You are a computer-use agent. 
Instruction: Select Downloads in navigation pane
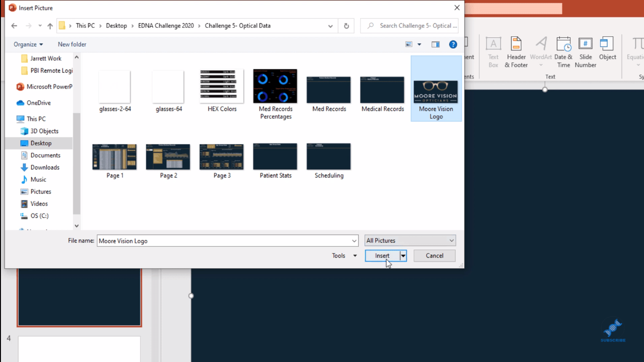pyautogui.click(x=45, y=167)
